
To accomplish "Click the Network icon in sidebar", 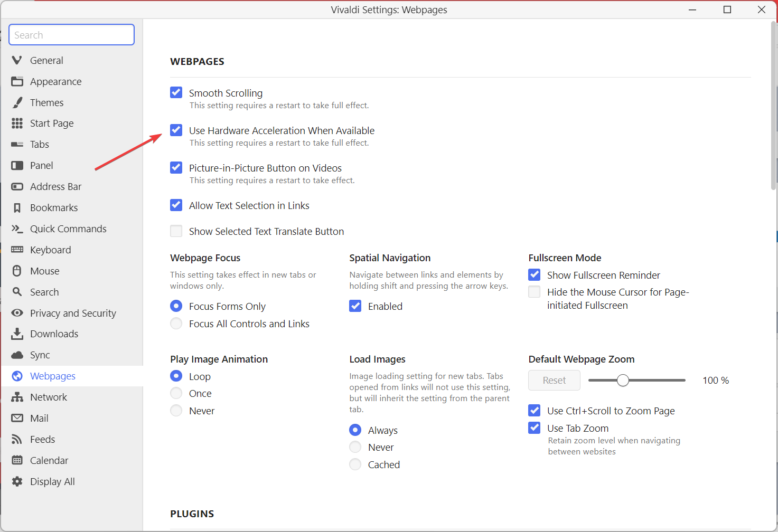I will pyautogui.click(x=17, y=397).
